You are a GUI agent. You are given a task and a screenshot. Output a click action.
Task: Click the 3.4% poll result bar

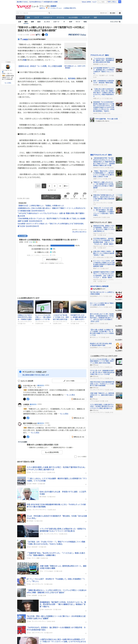(x=51, y=252)
